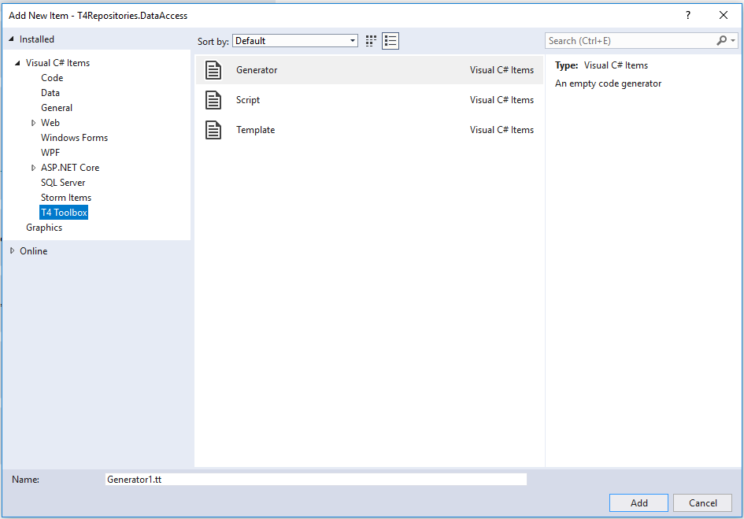Select the T4 Toolbox category
Screen dimensions: 744x519
click(64, 213)
